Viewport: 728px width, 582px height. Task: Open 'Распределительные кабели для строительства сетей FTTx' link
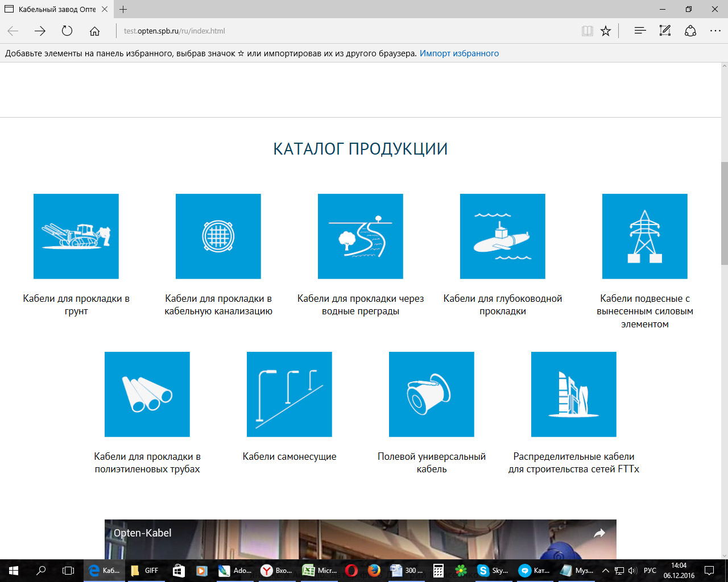tap(574, 463)
